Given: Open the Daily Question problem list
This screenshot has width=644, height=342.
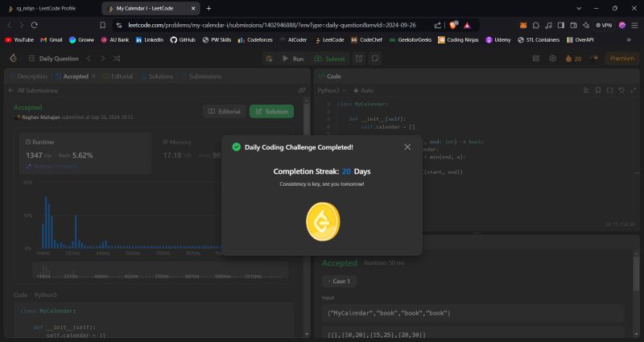Looking at the screenshot, I should 53,59.
